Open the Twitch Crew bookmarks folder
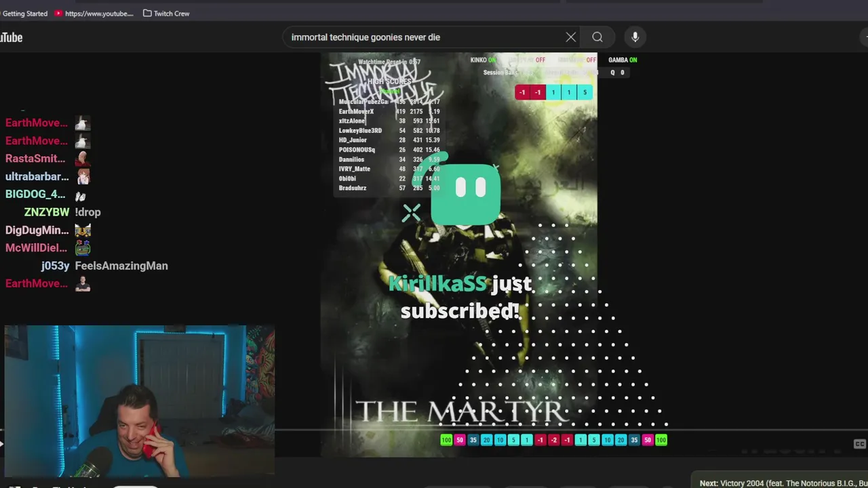Screen dimensions: 868x488 point(166,14)
